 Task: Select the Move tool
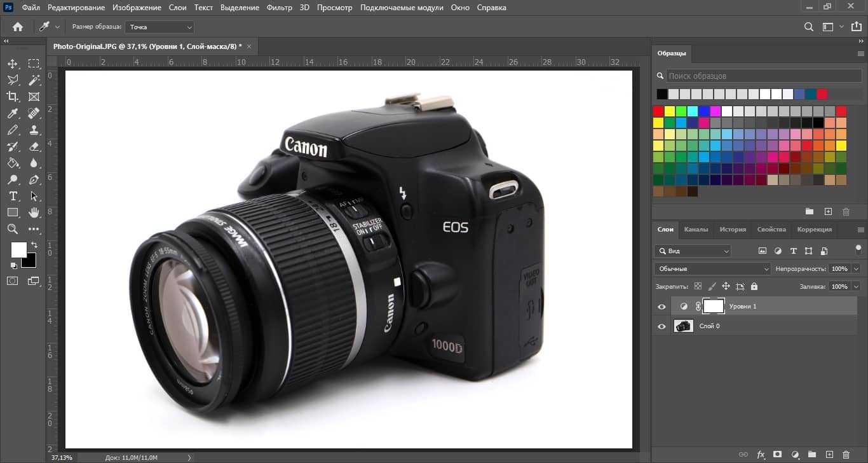[13, 64]
